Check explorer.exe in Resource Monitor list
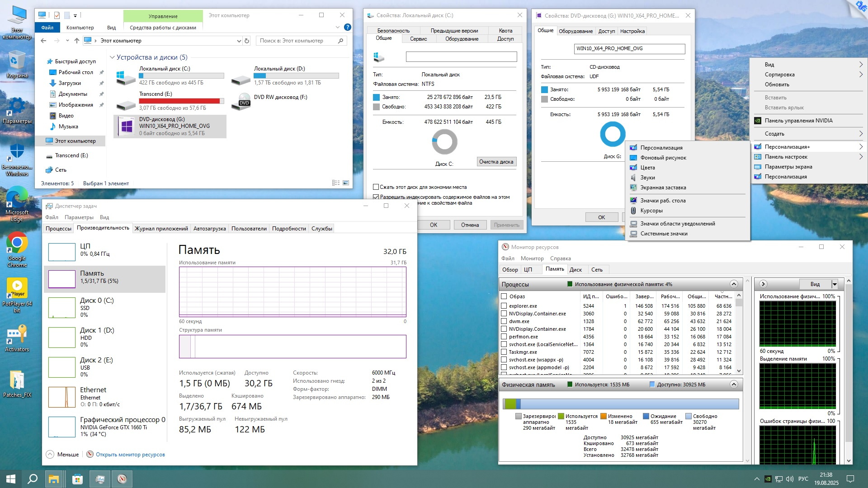868x488 pixels. [x=504, y=306]
